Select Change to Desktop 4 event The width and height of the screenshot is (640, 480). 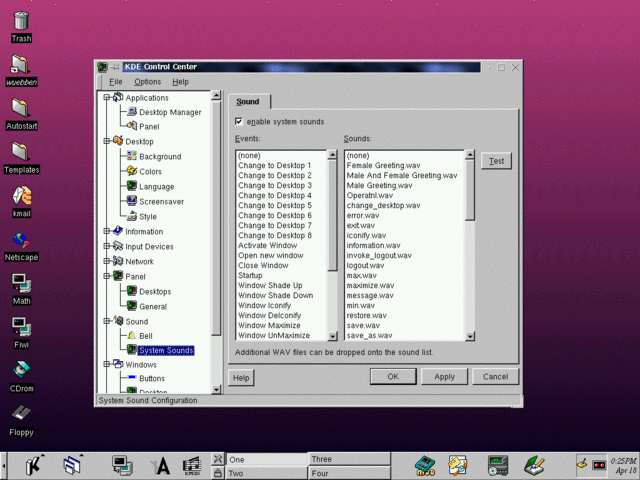[275, 195]
